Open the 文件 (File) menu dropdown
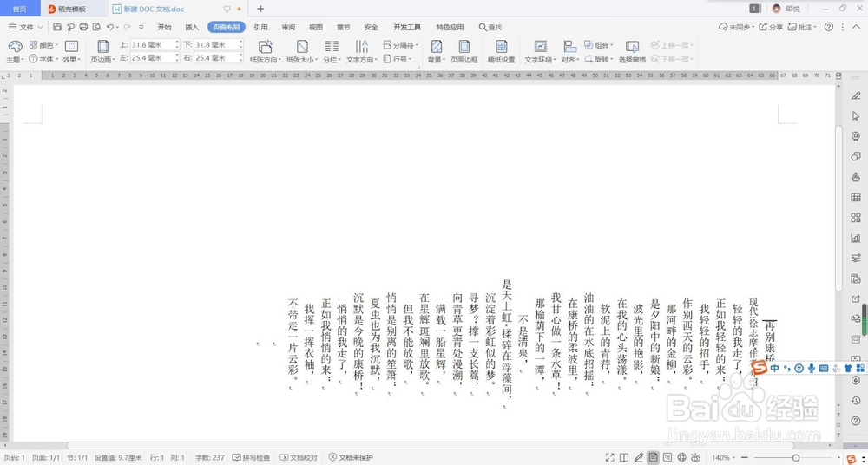Viewport: 868px width, 465px height. pos(26,27)
